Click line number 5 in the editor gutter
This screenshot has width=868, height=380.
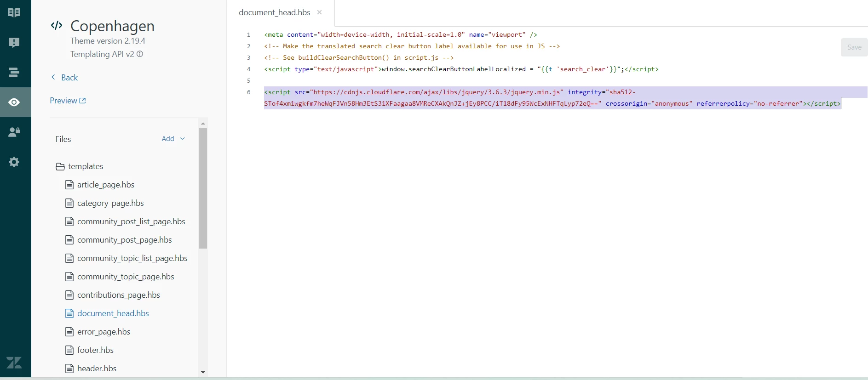[x=249, y=80]
